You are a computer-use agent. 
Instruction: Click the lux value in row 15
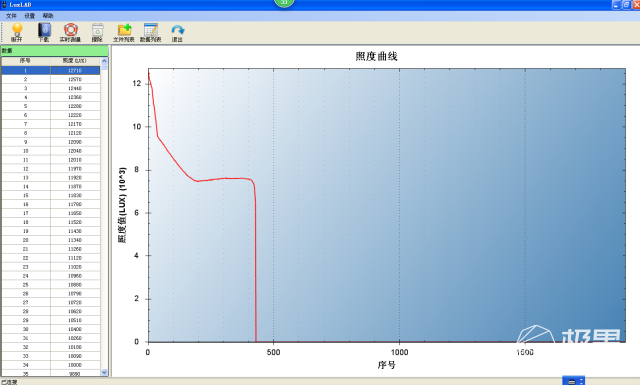pos(75,195)
